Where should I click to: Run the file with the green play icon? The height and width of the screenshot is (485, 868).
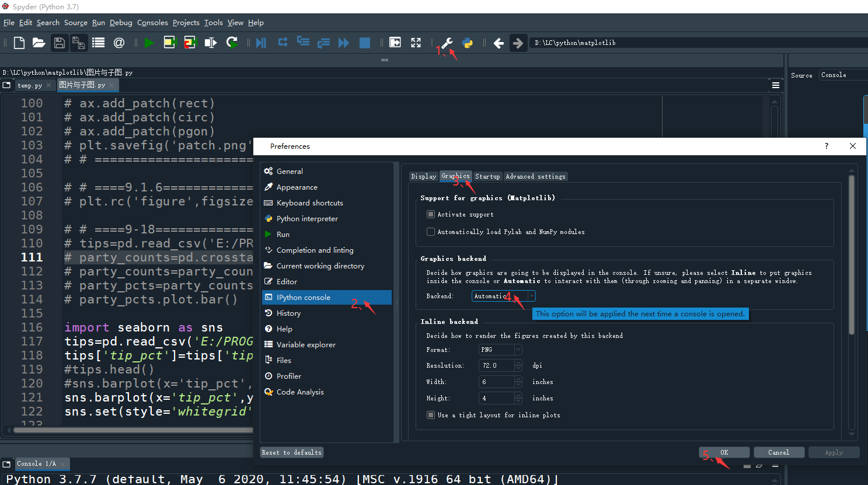pos(149,43)
